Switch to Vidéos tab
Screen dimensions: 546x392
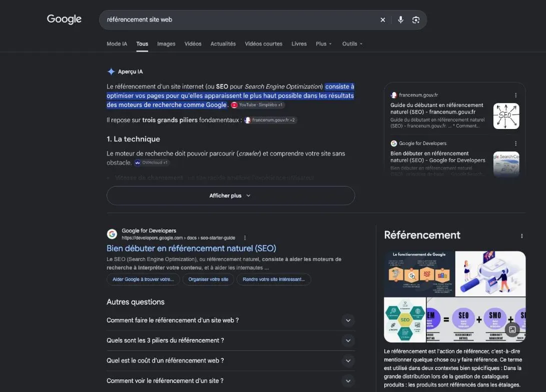pyautogui.click(x=193, y=44)
